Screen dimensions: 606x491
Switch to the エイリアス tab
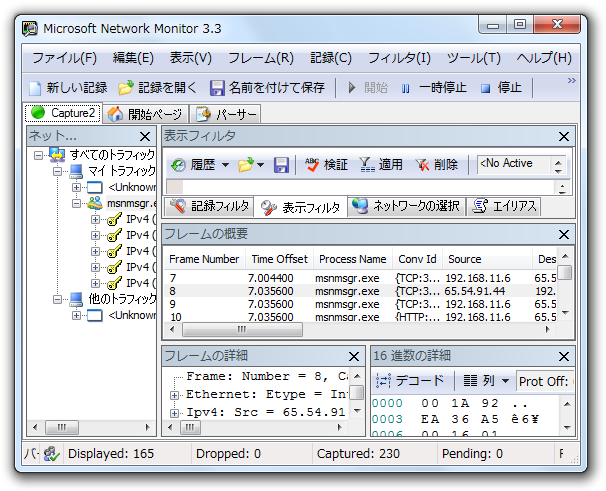click(504, 206)
